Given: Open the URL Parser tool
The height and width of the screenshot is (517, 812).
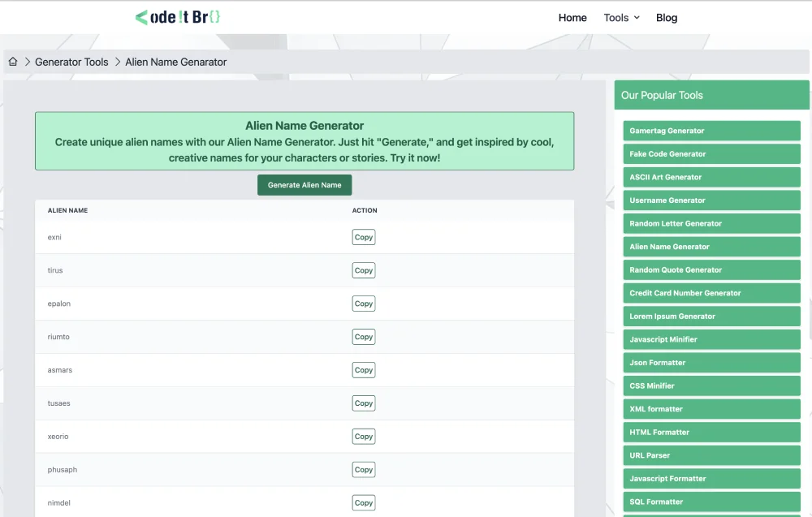Looking at the screenshot, I should pyautogui.click(x=711, y=455).
